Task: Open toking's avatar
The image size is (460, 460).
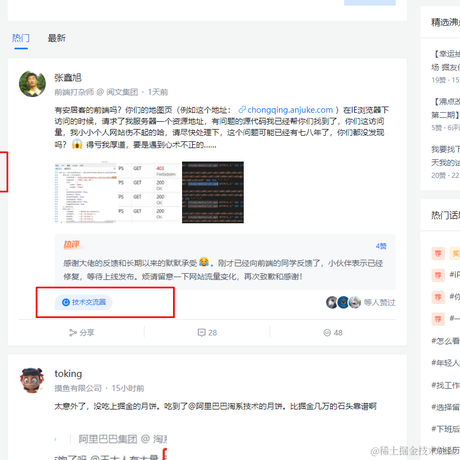Action: point(32,380)
